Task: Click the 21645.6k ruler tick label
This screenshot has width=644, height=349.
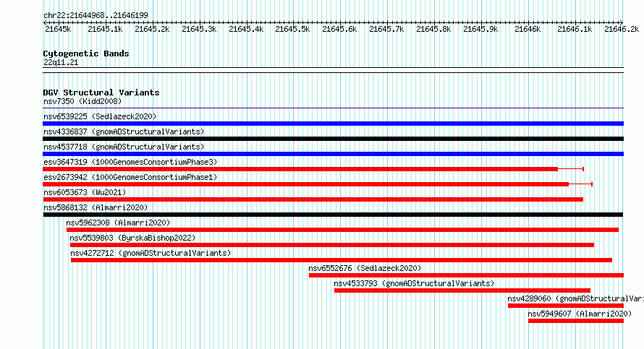Action: click(x=339, y=29)
